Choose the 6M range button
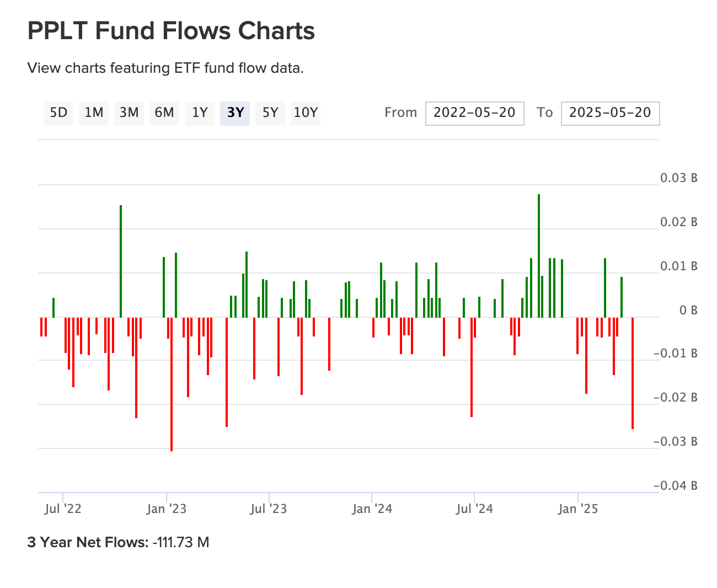The height and width of the screenshot is (588, 717). 164,113
